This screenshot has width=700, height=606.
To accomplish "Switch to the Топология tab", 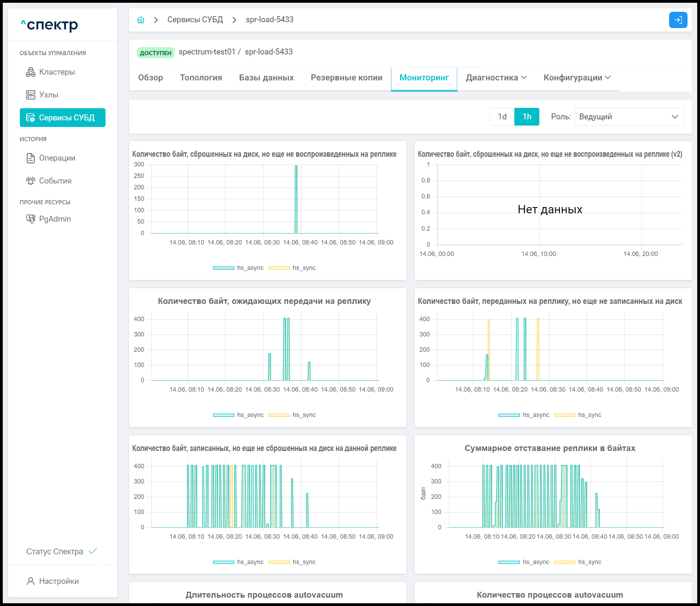I will tap(201, 78).
